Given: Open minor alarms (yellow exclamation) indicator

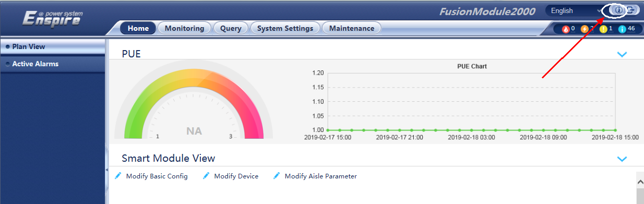Looking at the screenshot, I should pos(603,29).
